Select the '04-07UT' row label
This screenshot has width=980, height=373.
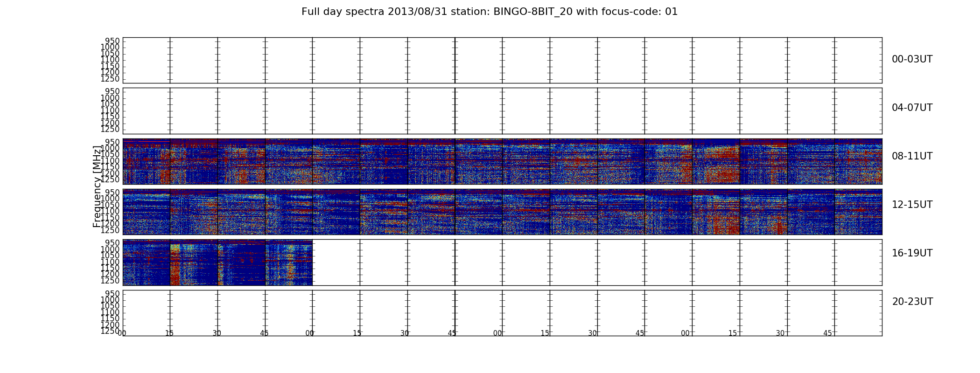pyautogui.click(x=912, y=108)
